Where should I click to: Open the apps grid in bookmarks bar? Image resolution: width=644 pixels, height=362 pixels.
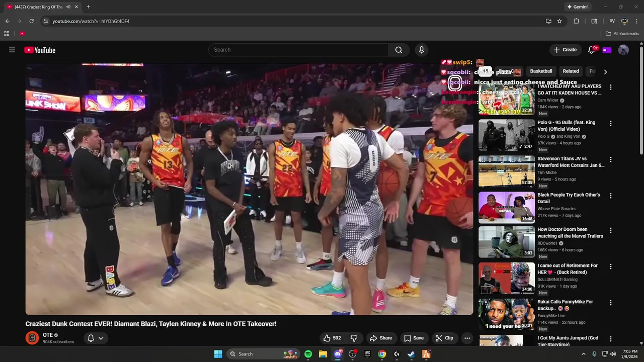pyautogui.click(x=7, y=34)
